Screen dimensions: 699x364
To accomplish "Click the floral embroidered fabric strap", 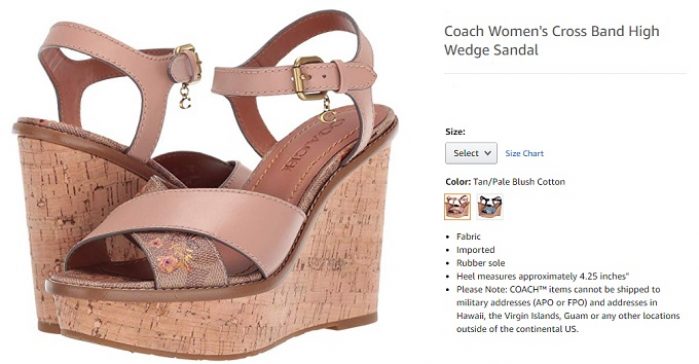I will [x=178, y=258].
